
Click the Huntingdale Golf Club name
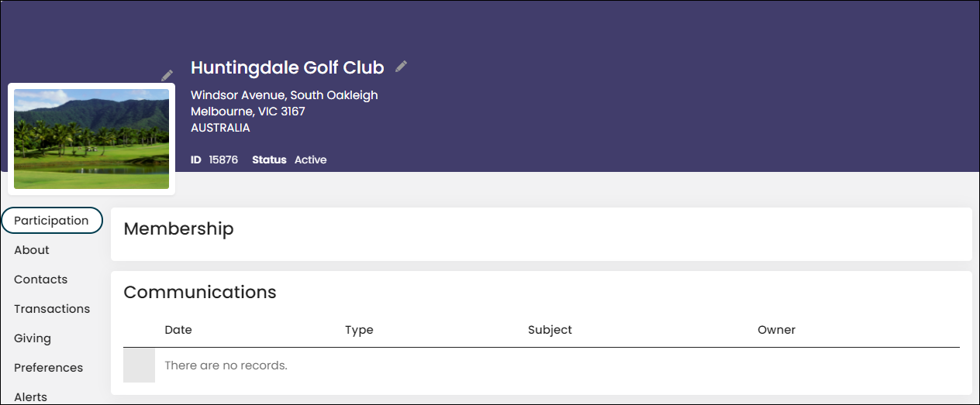(288, 68)
